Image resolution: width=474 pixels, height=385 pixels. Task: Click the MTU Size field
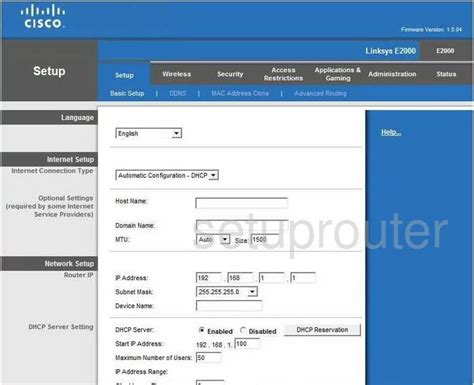tap(265, 239)
